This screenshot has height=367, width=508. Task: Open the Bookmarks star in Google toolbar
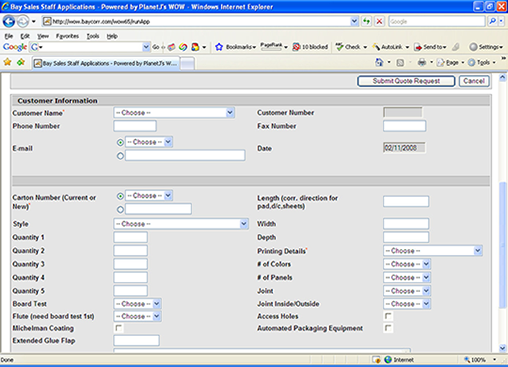coord(219,47)
